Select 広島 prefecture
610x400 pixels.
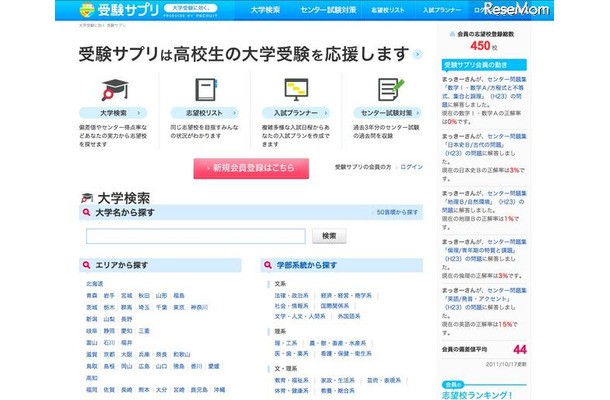(144, 366)
